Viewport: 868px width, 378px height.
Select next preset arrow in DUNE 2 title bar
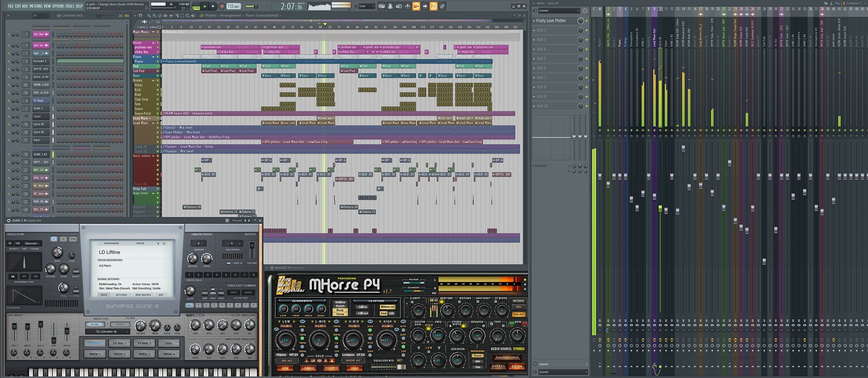[x=249, y=220]
